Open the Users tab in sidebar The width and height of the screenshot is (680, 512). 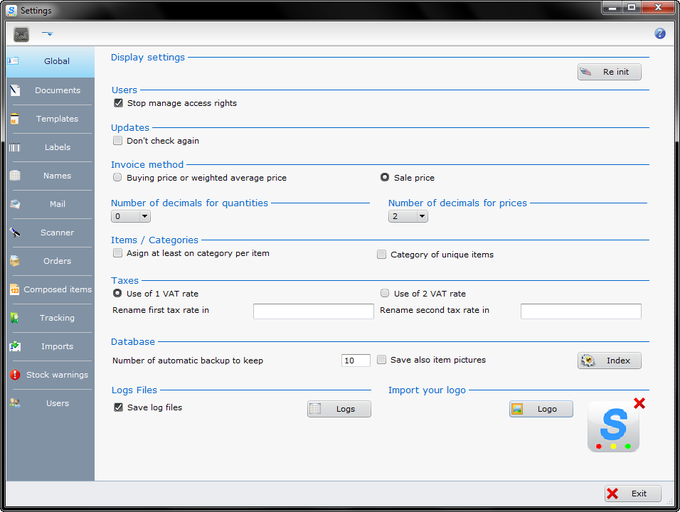51,403
